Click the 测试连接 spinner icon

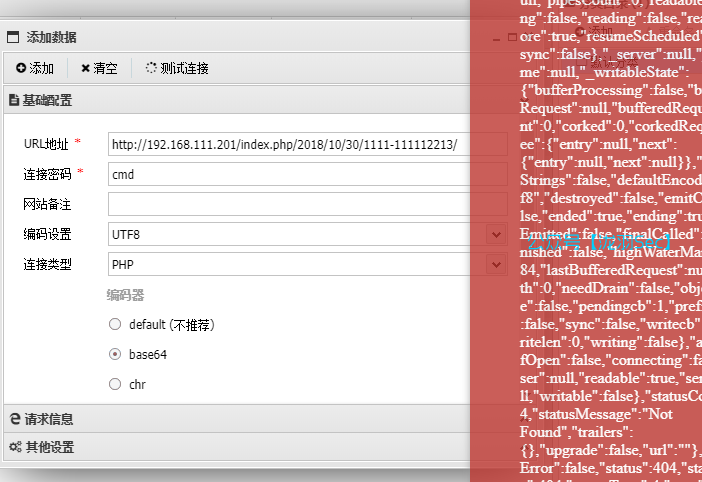click(x=151, y=69)
